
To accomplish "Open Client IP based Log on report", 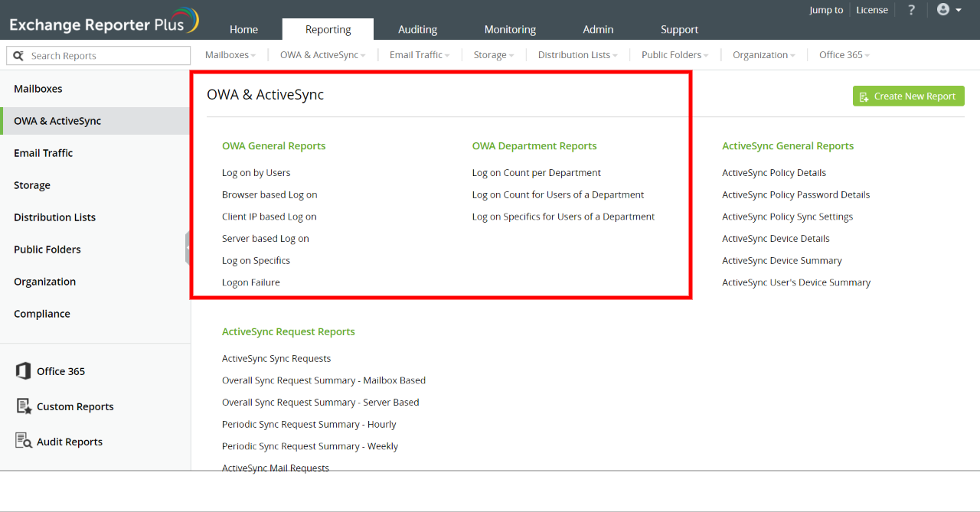I will pyautogui.click(x=269, y=217).
